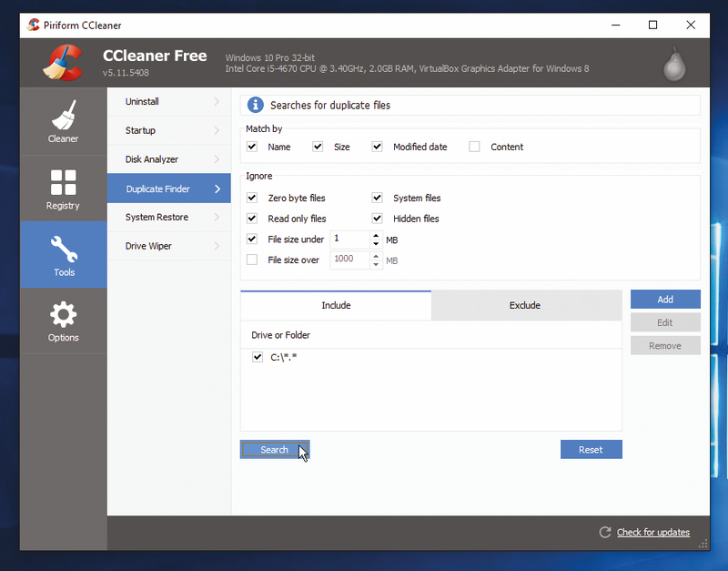Click the Remove button
728x571 pixels.
tap(665, 346)
